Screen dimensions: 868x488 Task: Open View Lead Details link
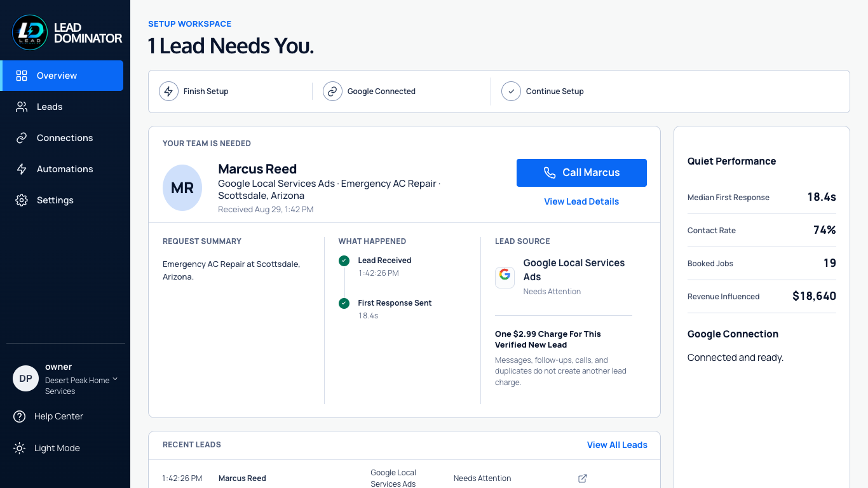click(x=581, y=201)
